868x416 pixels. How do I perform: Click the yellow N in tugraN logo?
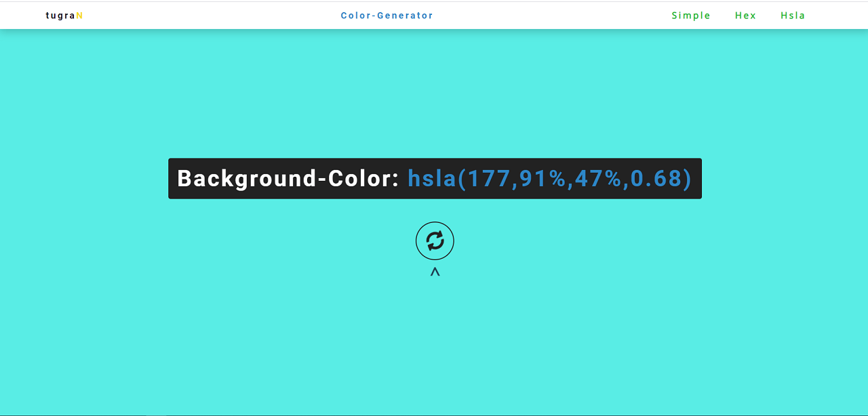pyautogui.click(x=79, y=16)
